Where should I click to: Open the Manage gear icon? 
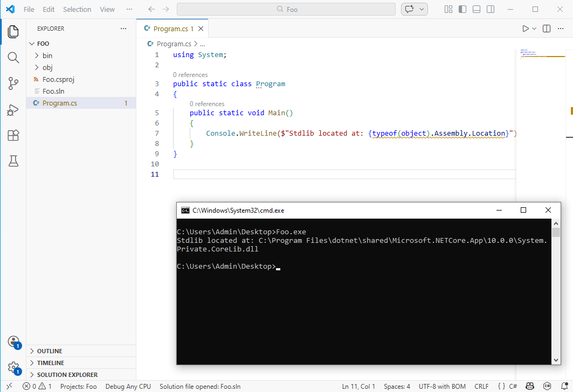(13, 368)
